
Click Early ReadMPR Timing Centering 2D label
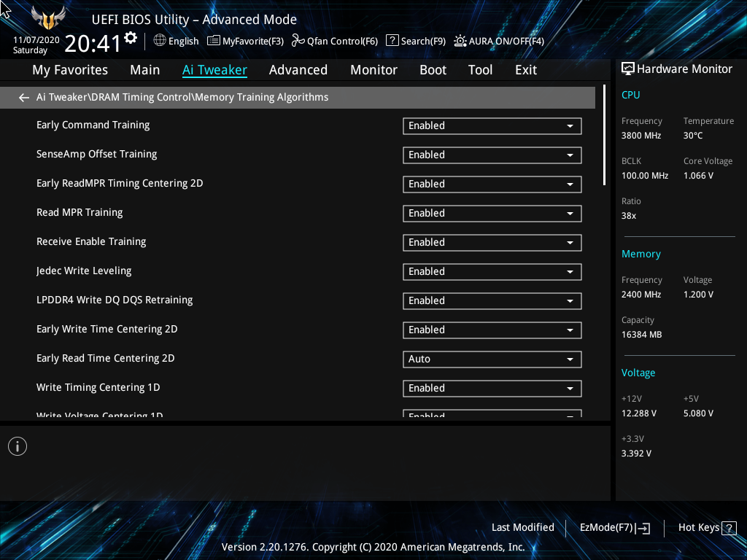(120, 184)
